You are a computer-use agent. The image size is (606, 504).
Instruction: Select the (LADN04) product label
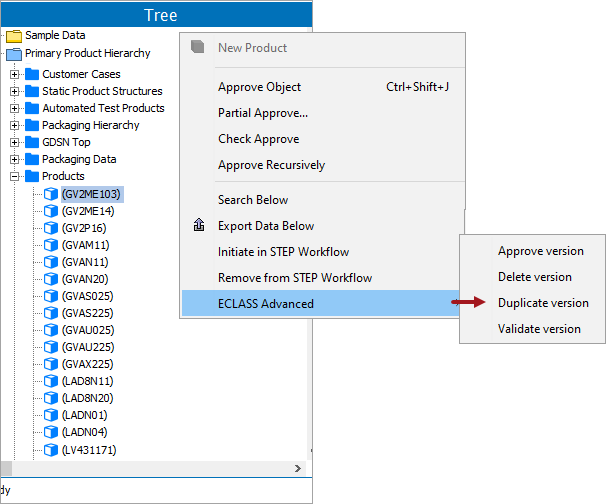(x=85, y=432)
